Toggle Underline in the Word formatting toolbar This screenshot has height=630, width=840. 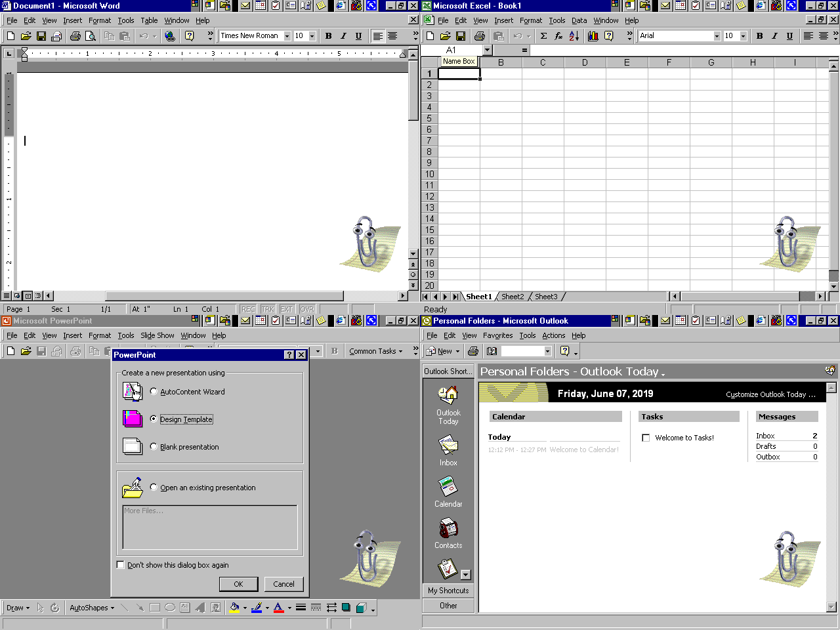pyautogui.click(x=358, y=36)
